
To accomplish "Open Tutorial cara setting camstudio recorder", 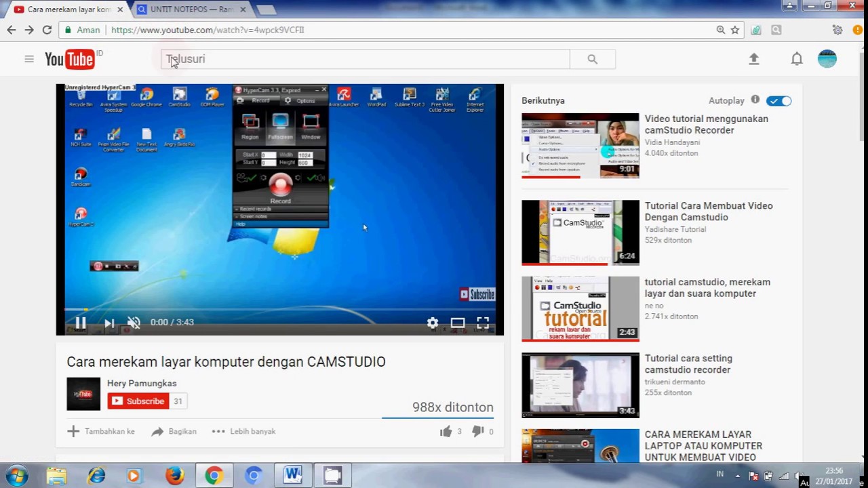I will pyautogui.click(x=688, y=364).
